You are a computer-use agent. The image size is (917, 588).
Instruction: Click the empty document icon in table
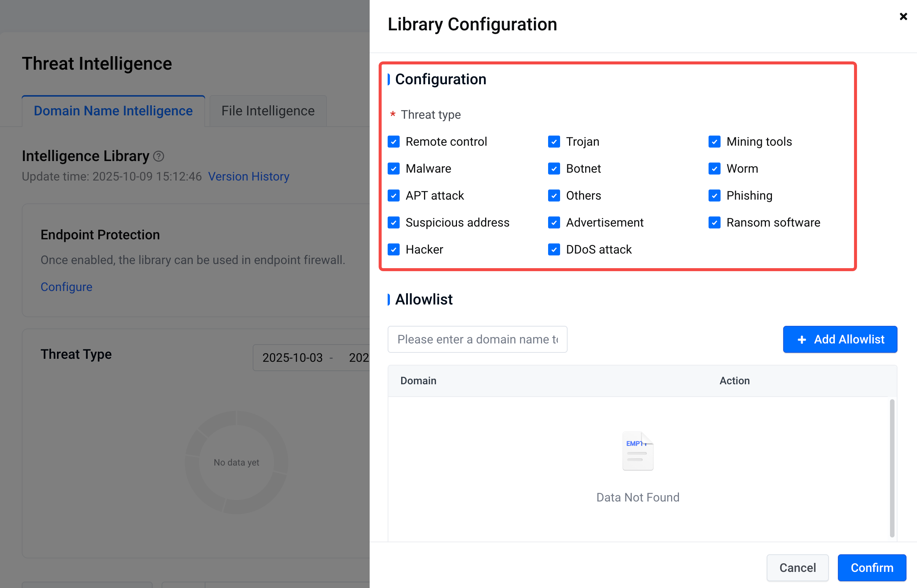tap(638, 451)
